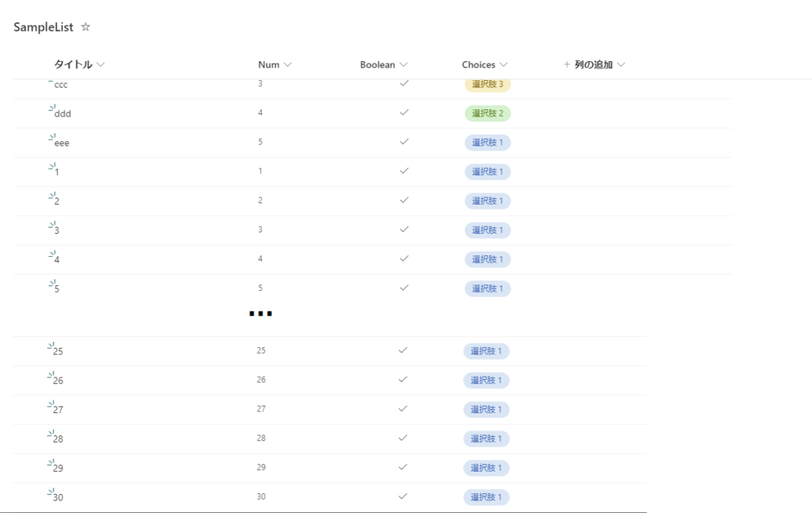Open the Choices column header dropdown

click(x=485, y=65)
